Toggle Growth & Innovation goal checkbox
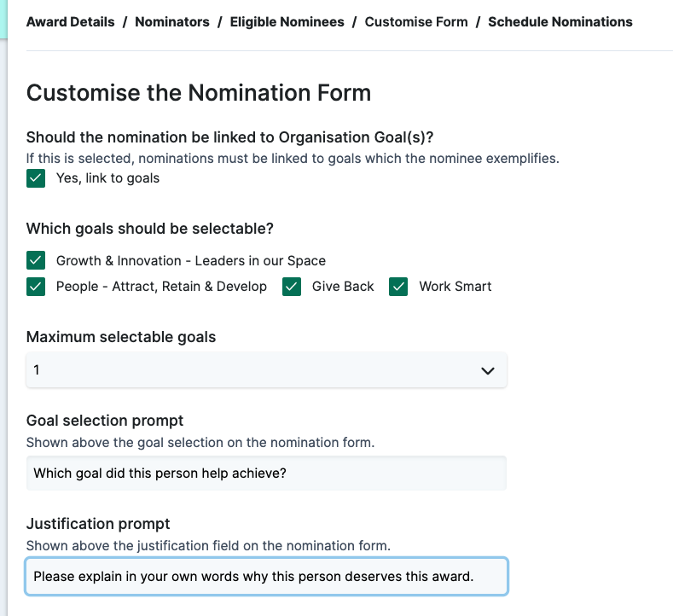The width and height of the screenshot is (673, 616). (36, 260)
